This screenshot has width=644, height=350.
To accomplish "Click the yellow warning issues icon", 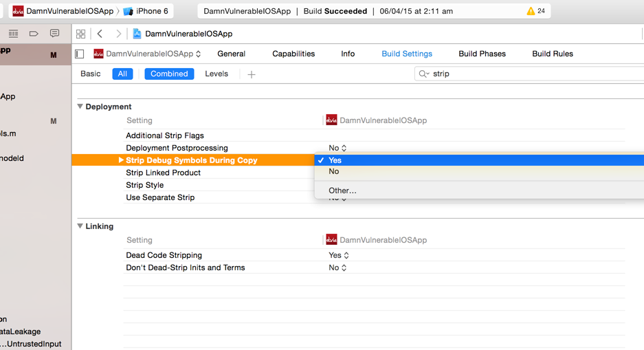I will (531, 11).
